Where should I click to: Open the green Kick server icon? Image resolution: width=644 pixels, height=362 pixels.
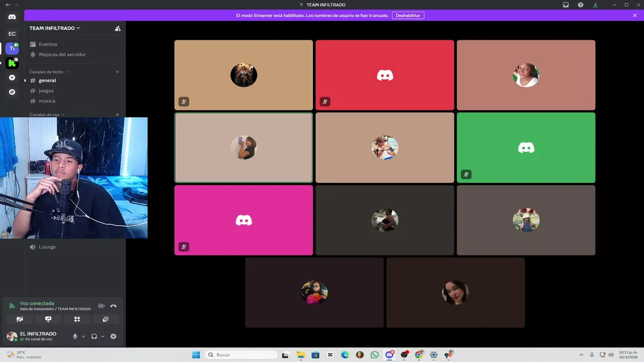(x=12, y=63)
